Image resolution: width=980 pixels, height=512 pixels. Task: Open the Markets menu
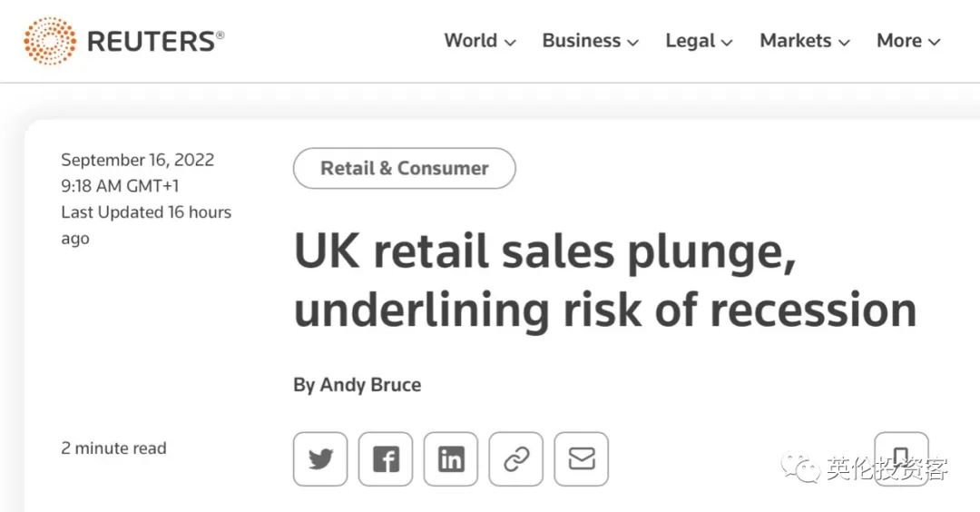pos(805,41)
